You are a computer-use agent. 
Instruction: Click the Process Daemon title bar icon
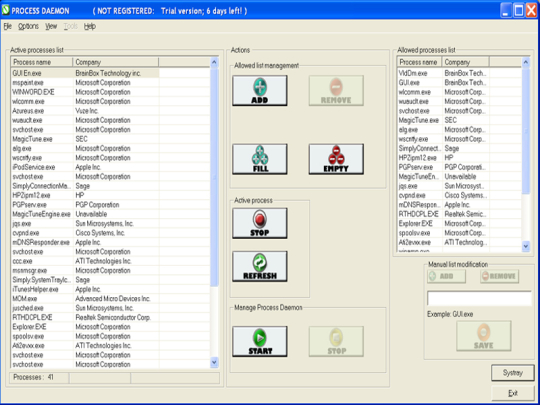tap(6, 10)
